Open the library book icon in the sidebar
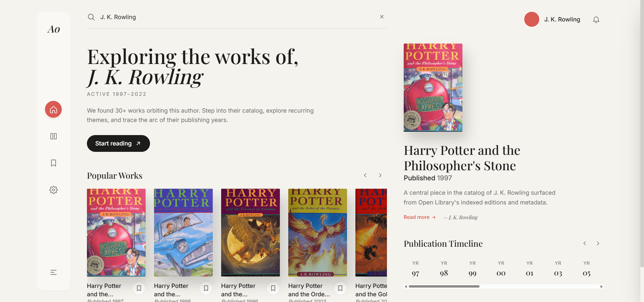Screen dimensions: 644x302 coord(53,136)
